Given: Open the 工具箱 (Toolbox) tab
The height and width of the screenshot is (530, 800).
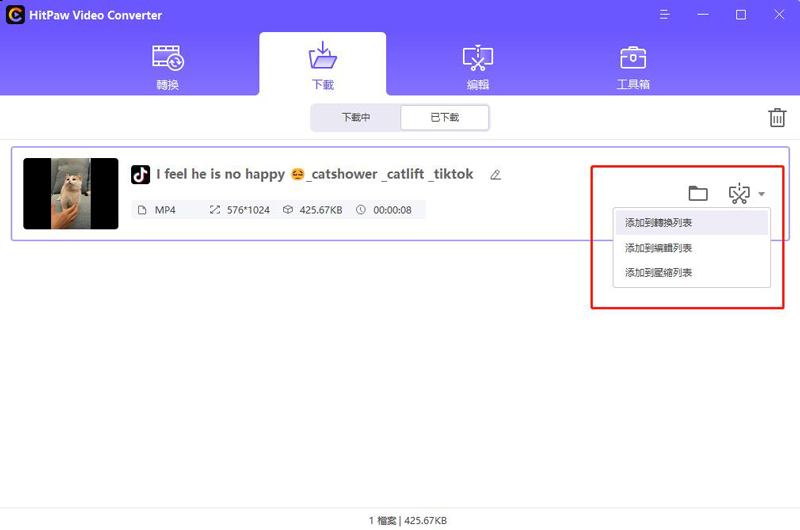Looking at the screenshot, I should [633, 67].
